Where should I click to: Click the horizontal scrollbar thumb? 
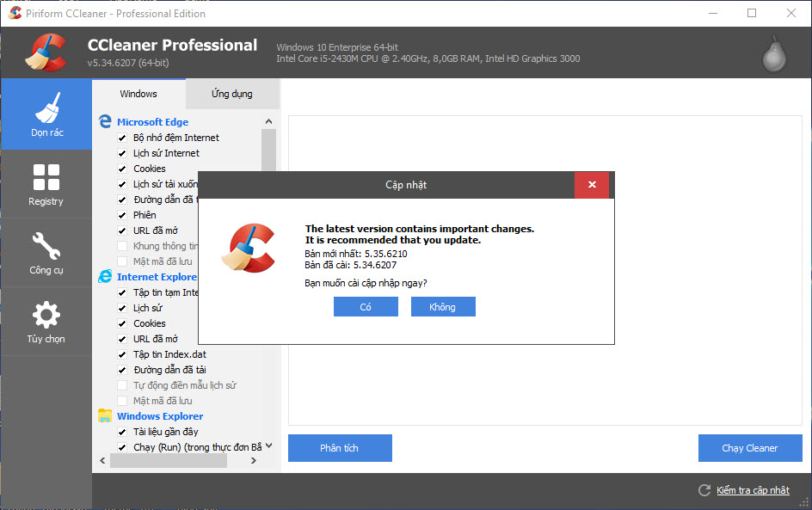(169, 460)
